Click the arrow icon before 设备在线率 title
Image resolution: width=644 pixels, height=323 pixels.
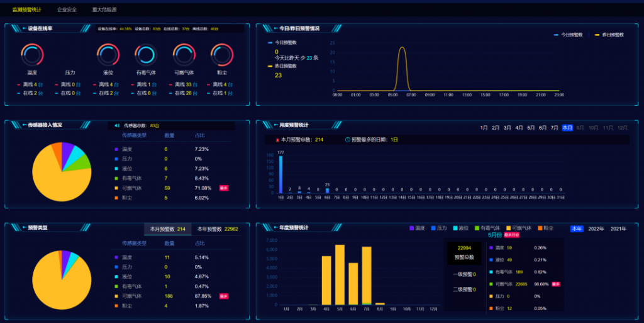(x=24, y=28)
